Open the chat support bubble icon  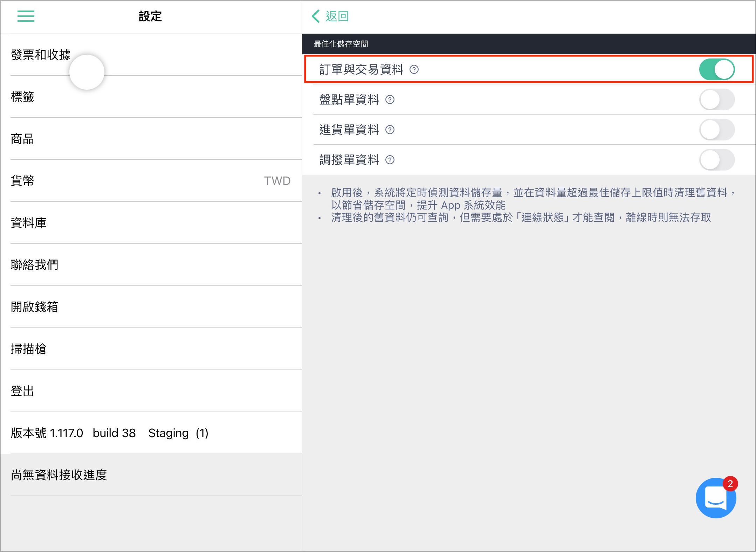716,497
